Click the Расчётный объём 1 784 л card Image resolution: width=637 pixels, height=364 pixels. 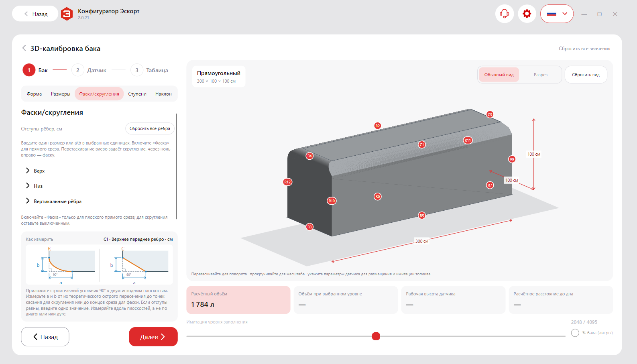point(238,300)
